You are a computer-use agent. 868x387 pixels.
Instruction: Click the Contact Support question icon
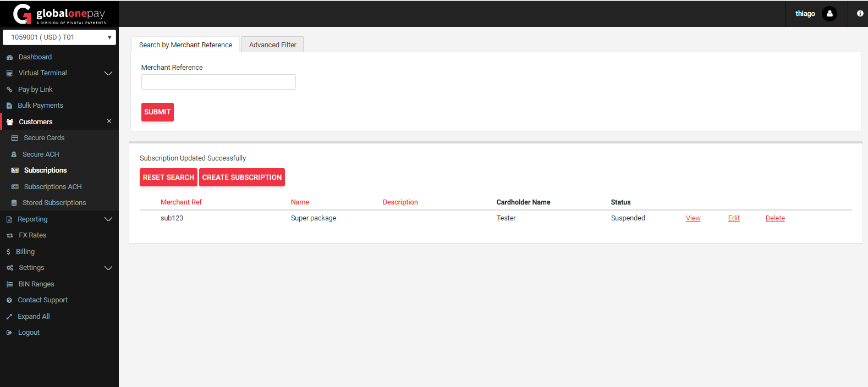(x=9, y=300)
